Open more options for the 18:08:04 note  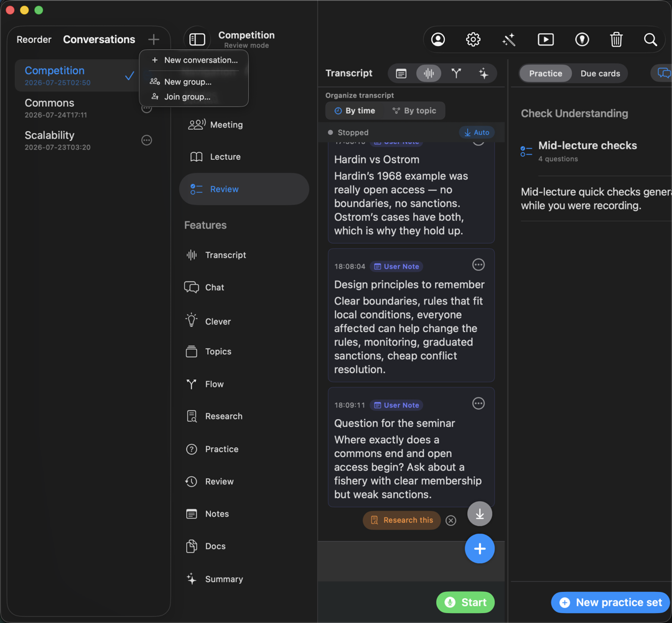[478, 265]
